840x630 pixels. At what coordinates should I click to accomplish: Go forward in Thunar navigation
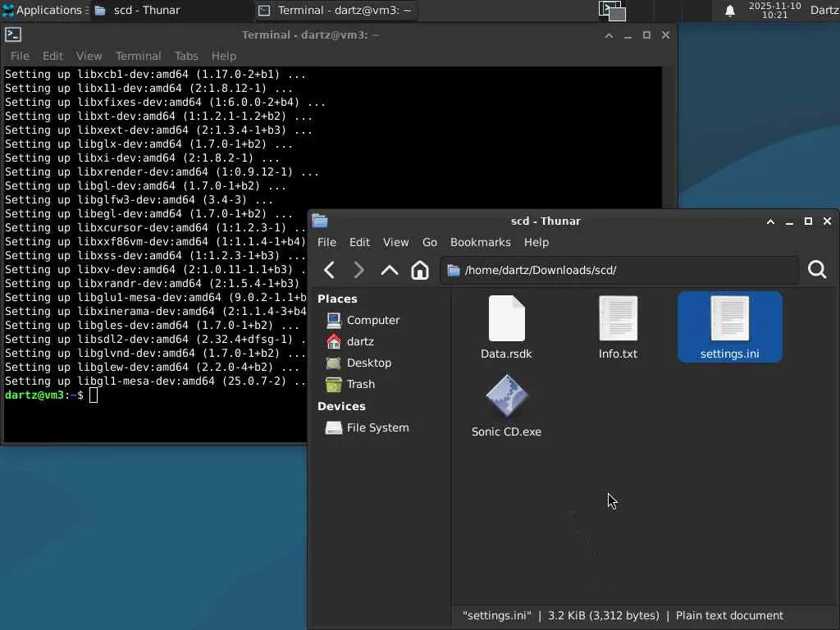pos(359,270)
